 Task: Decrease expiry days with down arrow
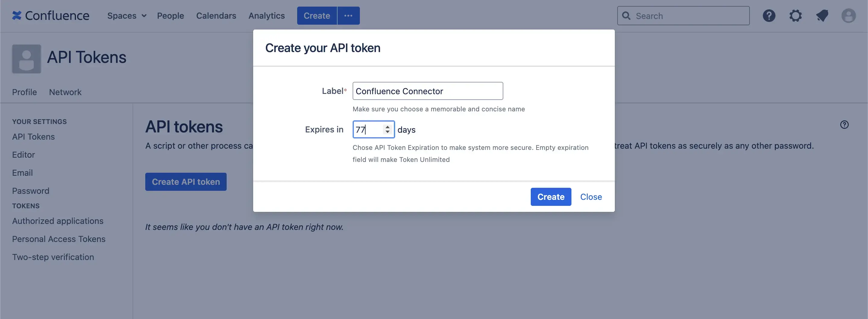tap(388, 132)
